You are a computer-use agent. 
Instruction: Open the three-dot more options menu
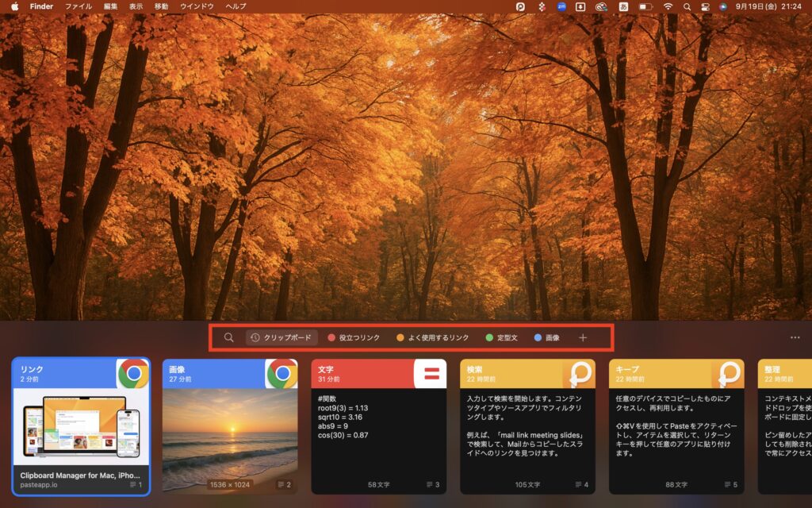[795, 337]
